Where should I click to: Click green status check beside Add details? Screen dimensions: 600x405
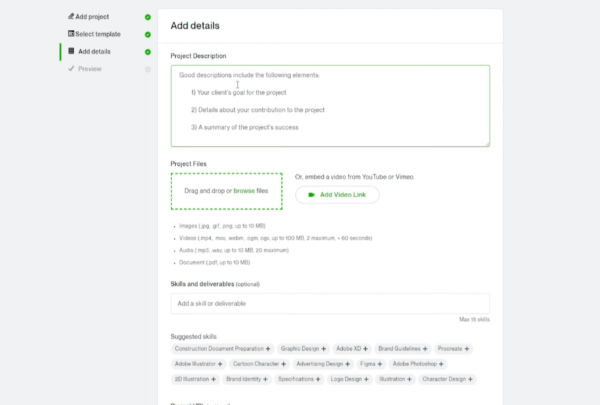(148, 52)
